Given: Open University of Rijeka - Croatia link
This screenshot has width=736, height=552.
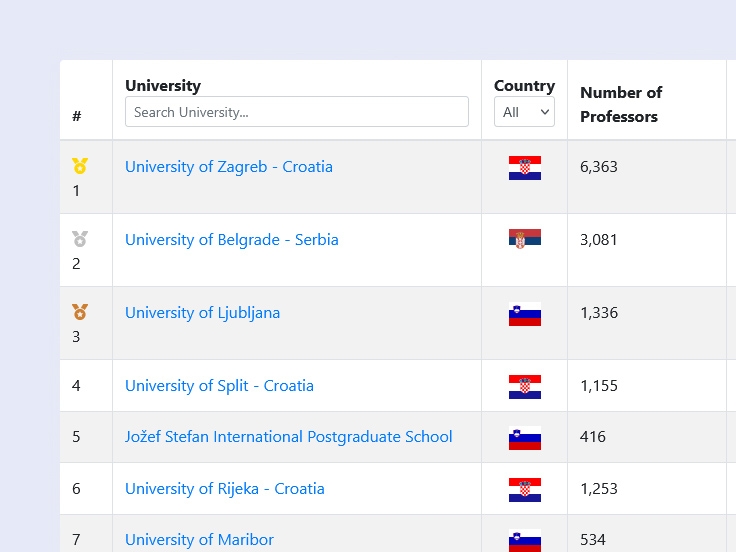Looking at the screenshot, I should click(225, 489).
